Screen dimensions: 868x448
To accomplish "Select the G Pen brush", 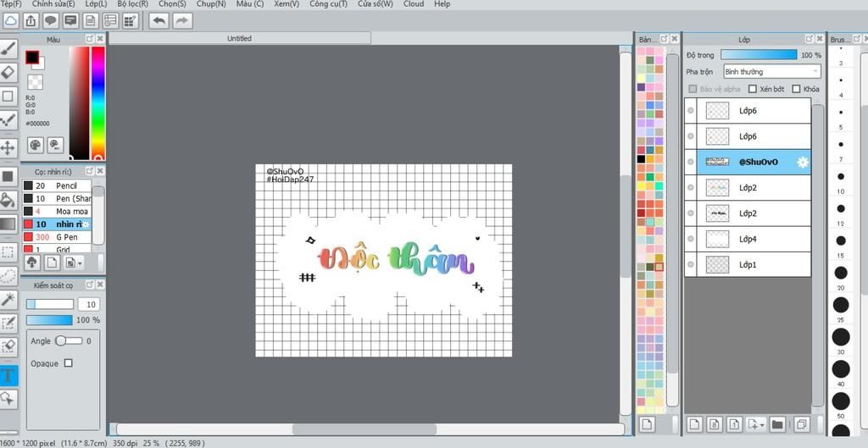I will tap(57, 237).
